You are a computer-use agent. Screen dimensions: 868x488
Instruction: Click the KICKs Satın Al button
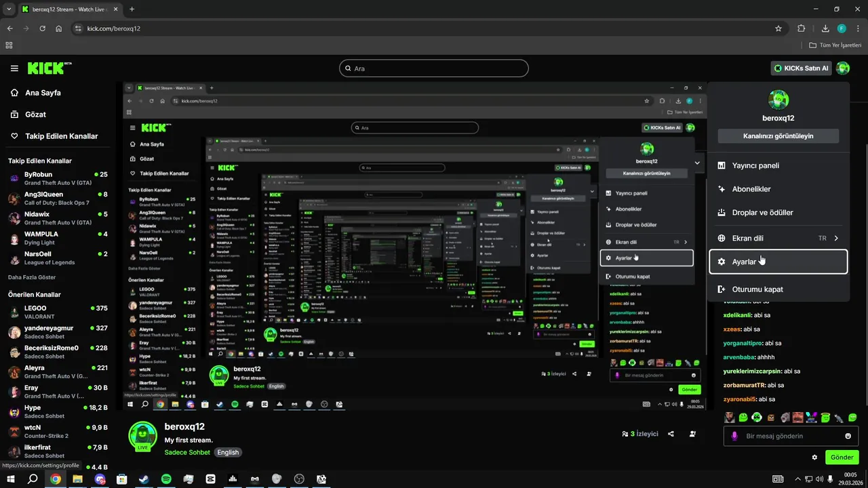pyautogui.click(x=802, y=68)
